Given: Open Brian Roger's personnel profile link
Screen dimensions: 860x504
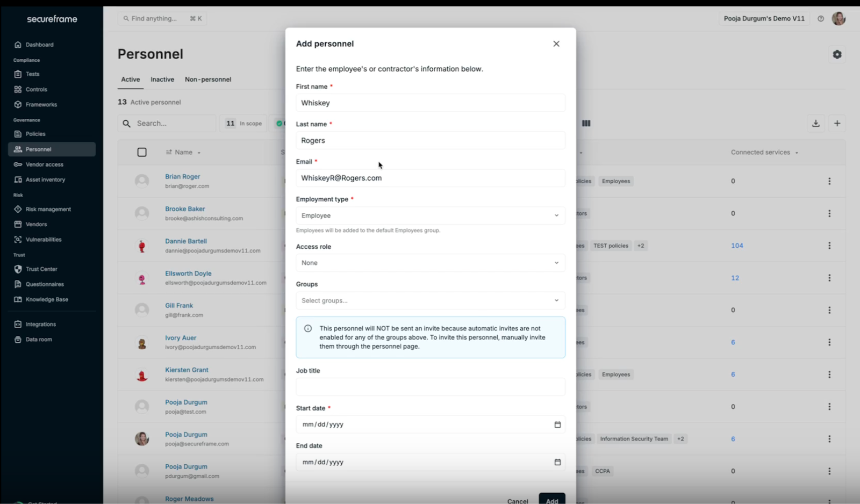Looking at the screenshot, I should (183, 177).
